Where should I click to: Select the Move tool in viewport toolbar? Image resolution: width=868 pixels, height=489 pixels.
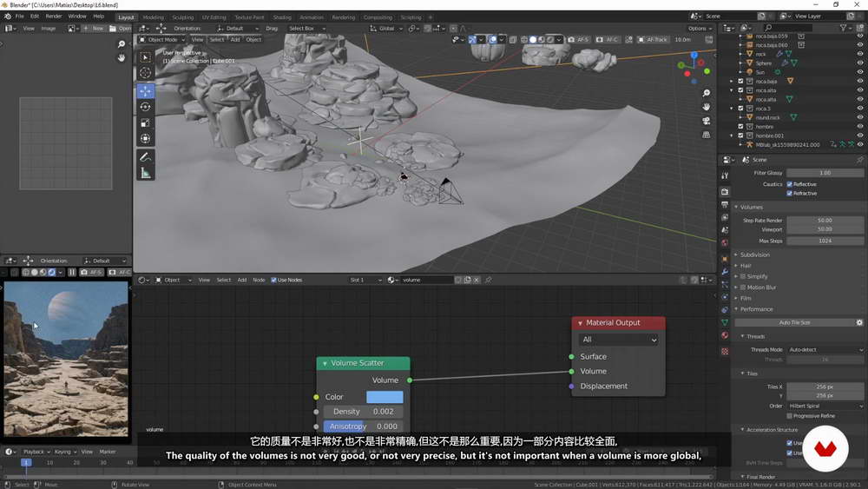pyautogui.click(x=145, y=91)
